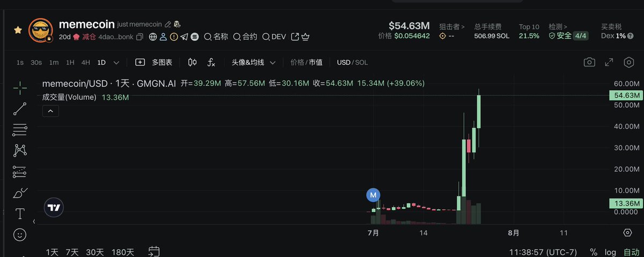This screenshot has width=644, height=257.
Task: Collapse the drawing toolbar side arrow
Action: (x=34, y=221)
